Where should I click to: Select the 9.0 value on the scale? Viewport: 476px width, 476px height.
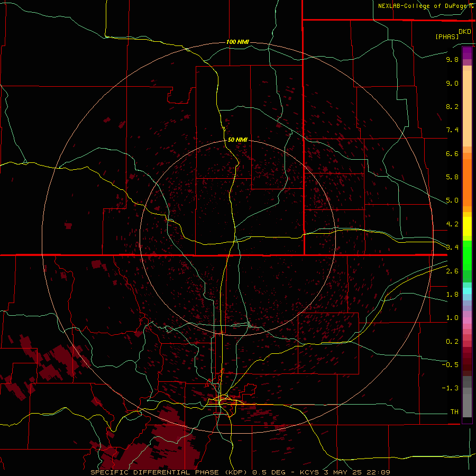click(452, 83)
